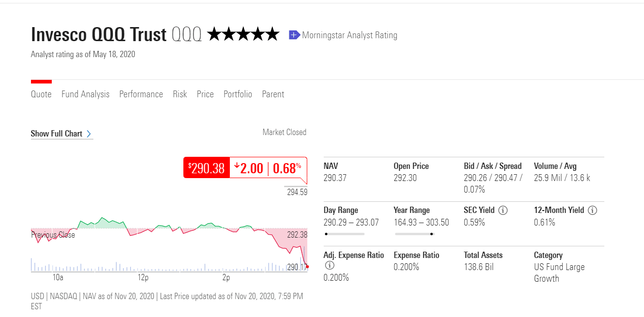The width and height of the screenshot is (644, 317).
Task: Click the Morningstar Analyst Rating badge icon
Action: click(x=294, y=35)
